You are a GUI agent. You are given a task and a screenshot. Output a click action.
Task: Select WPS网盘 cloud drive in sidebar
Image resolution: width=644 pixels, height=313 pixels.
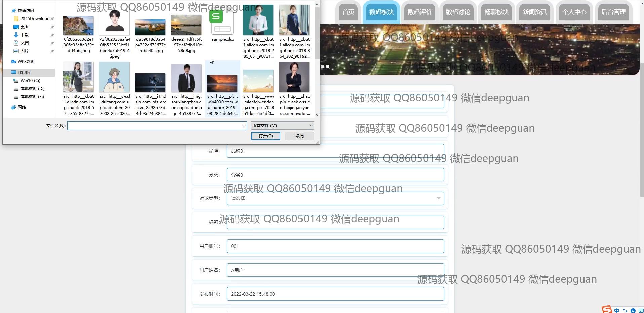point(26,62)
